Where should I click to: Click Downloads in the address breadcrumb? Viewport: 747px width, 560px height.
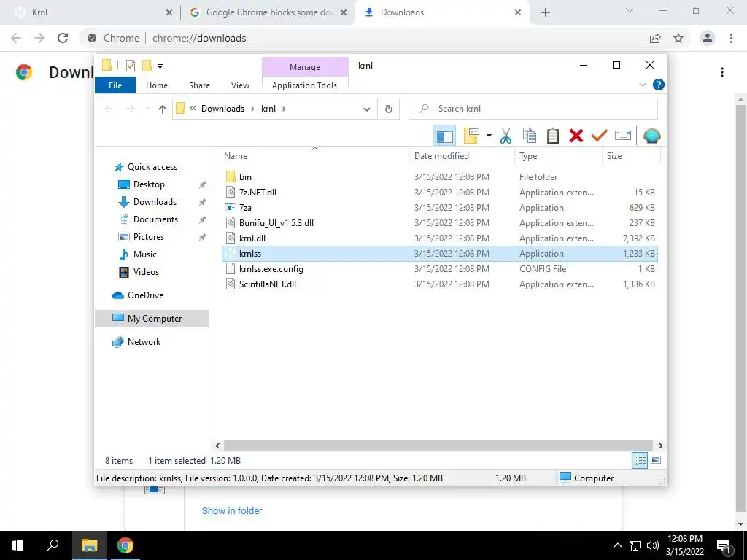[222, 109]
